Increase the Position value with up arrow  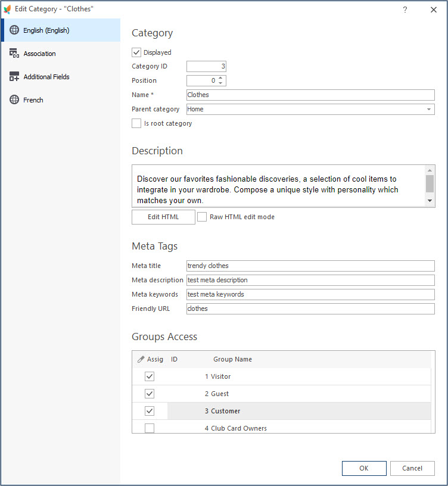pyautogui.click(x=220, y=78)
